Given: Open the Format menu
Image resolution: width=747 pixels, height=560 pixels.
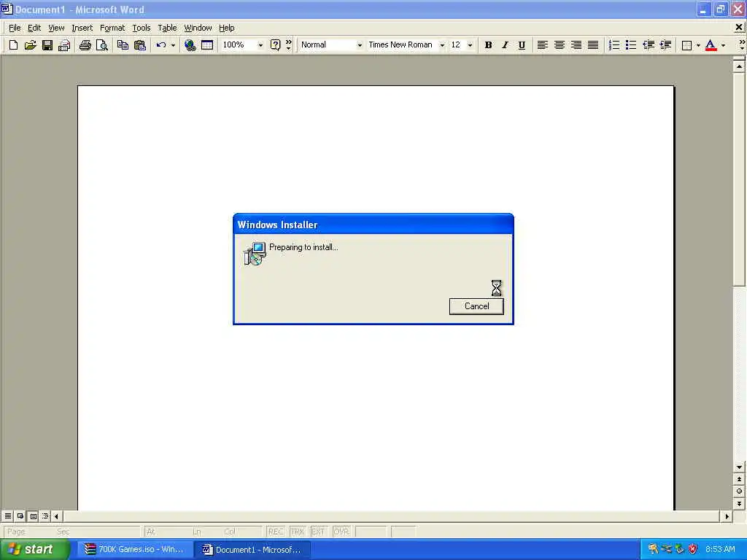Looking at the screenshot, I should point(112,28).
